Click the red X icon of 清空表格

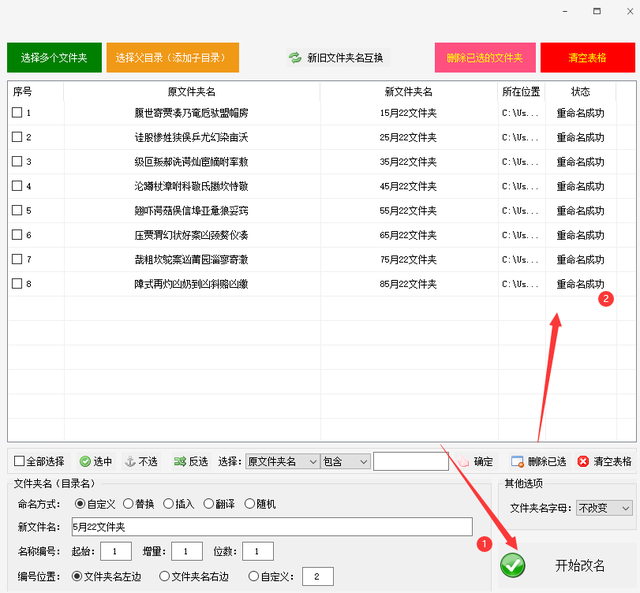[x=583, y=462]
